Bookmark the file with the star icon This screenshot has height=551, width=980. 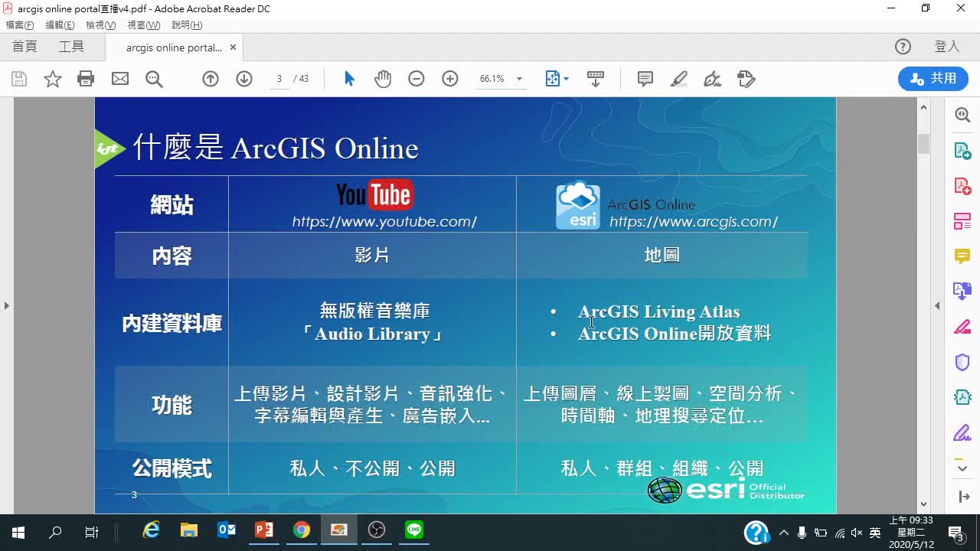[x=53, y=79]
